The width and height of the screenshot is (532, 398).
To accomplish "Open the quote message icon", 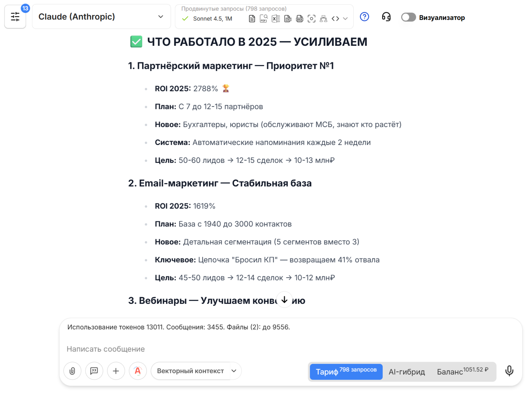I will click(x=94, y=371).
